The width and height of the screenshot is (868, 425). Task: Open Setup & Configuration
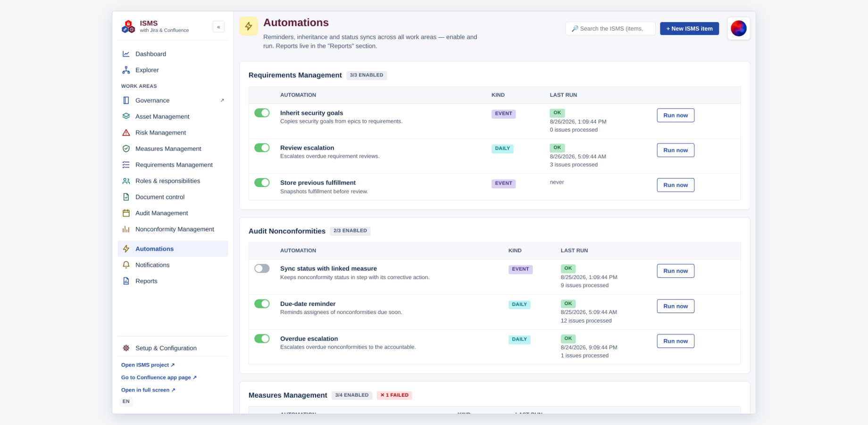[x=173, y=348]
